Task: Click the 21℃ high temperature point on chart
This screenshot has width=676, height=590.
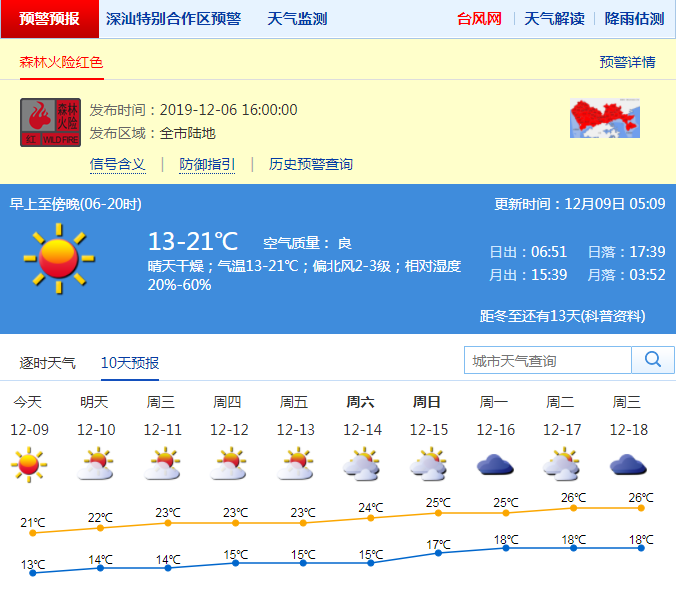Action: coord(33,532)
